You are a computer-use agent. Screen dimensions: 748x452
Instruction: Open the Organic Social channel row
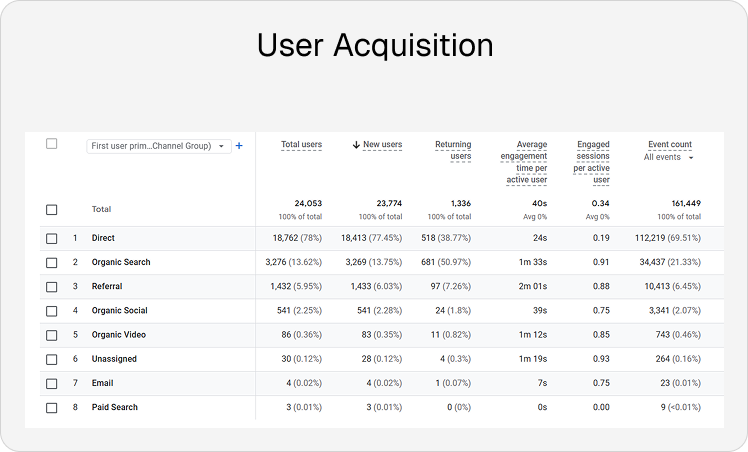click(x=119, y=311)
